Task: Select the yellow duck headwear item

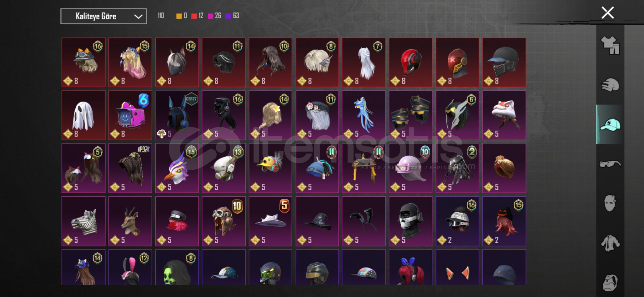Action: 270,168
